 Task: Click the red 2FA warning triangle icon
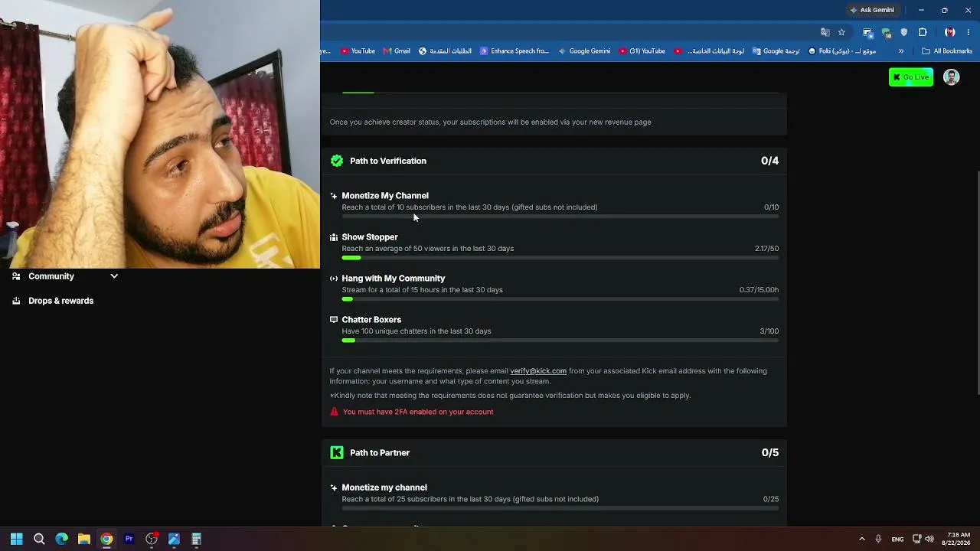[334, 412]
